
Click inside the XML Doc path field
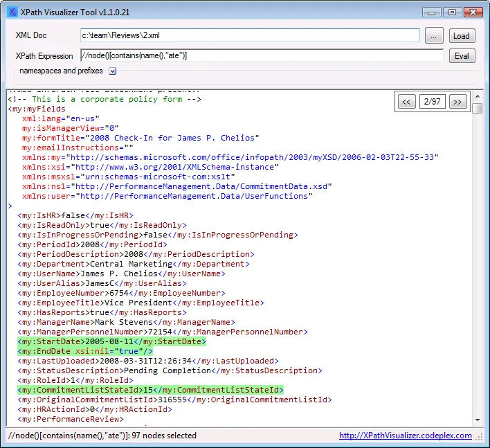click(250, 35)
